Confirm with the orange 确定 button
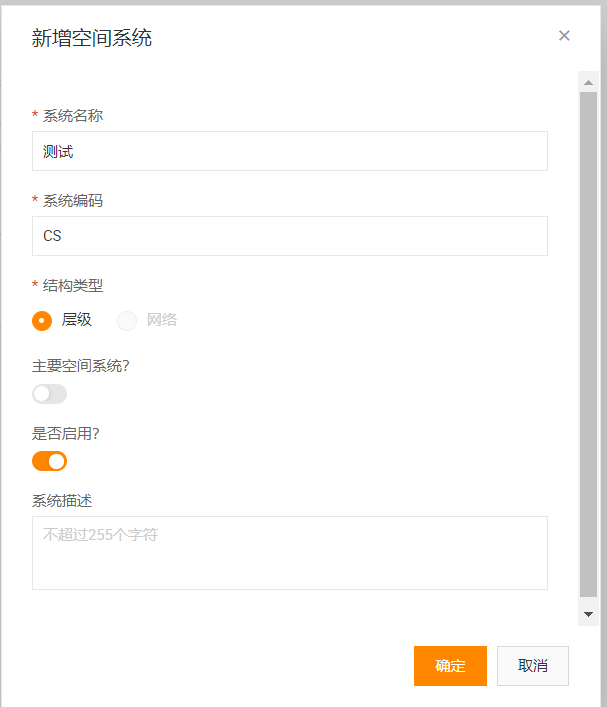The width and height of the screenshot is (607, 707). [x=450, y=666]
